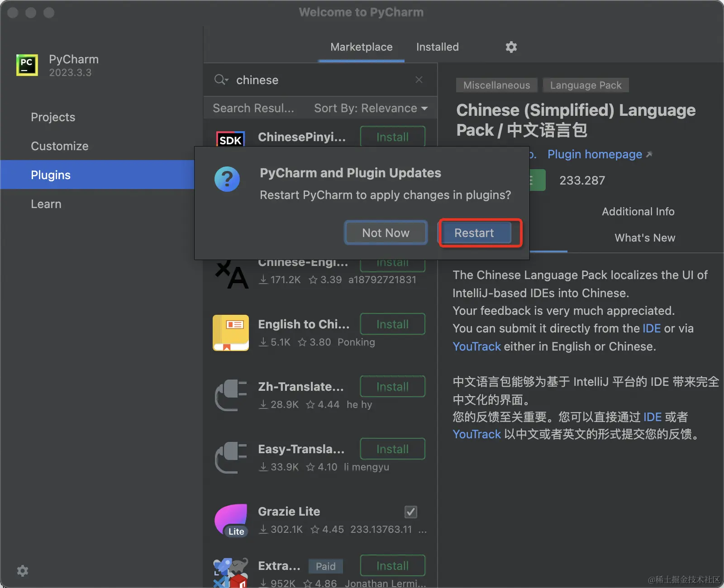This screenshot has height=588, width=724.
Task: Toggle the Grazie Lite enabled checkbox
Action: coord(411,512)
